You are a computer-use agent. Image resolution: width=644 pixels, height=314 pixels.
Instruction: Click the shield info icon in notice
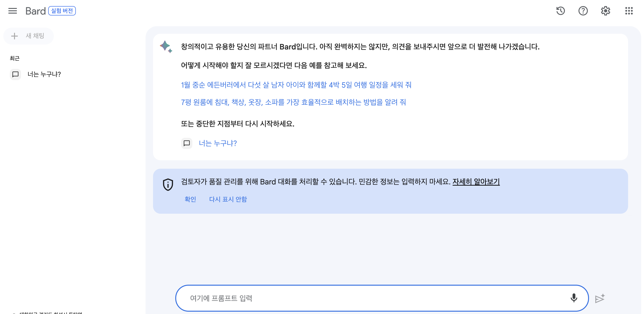click(168, 185)
